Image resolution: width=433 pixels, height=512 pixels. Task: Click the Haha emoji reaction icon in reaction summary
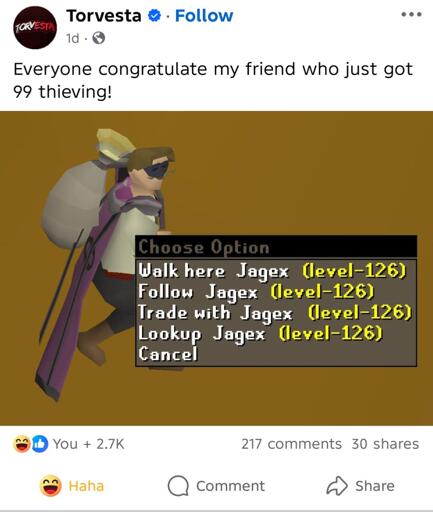tap(22, 444)
